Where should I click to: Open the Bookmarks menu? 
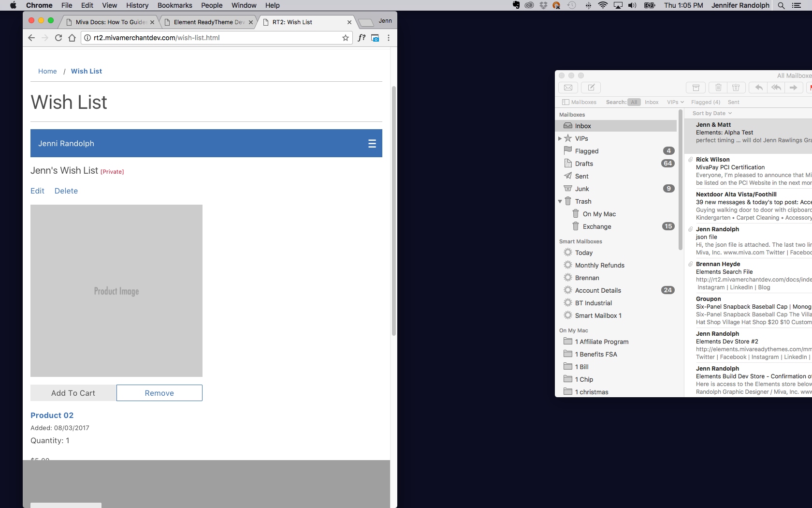point(175,5)
